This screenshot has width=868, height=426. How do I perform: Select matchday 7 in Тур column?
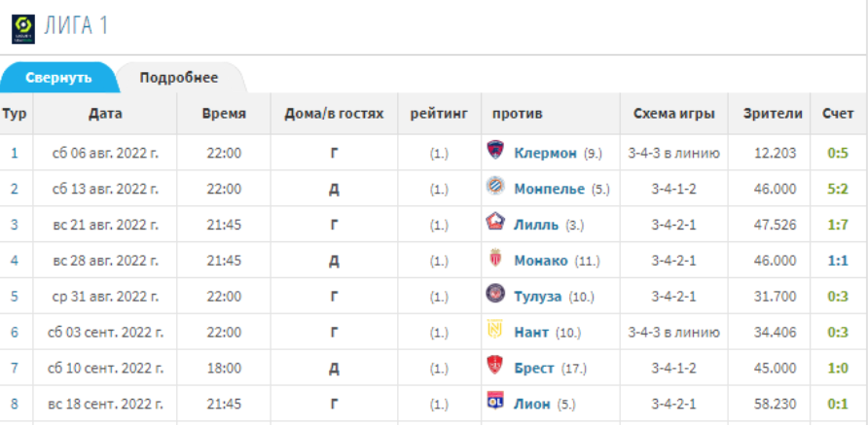point(15,369)
